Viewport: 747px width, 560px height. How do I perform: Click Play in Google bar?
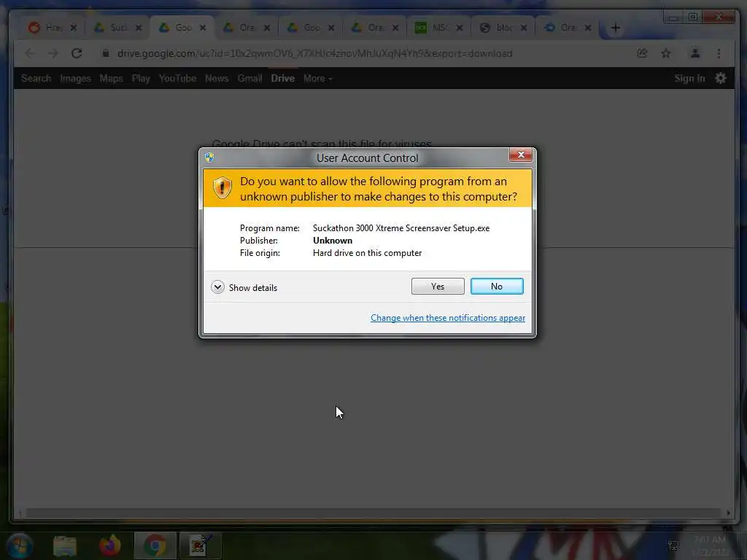point(141,78)
